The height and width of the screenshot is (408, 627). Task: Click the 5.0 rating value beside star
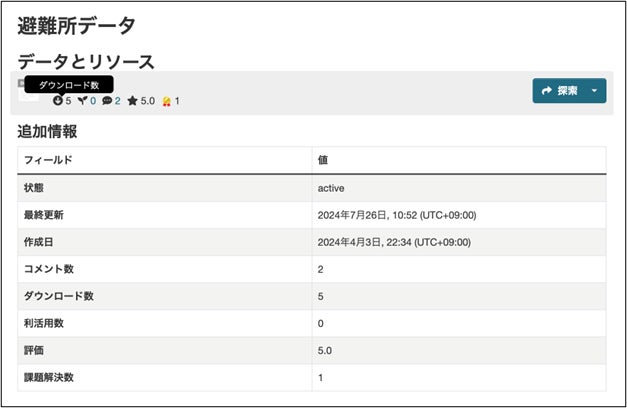tap(148, 101)
